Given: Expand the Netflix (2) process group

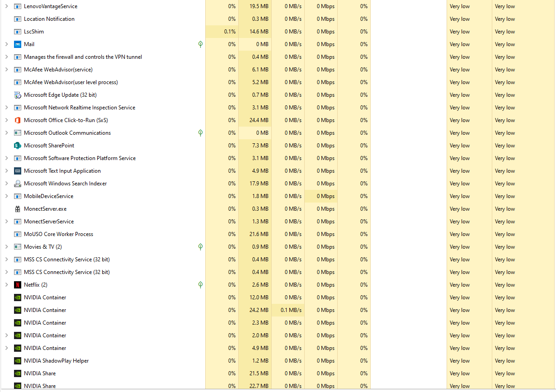Looking at the screenshot, I should (x=6, y=285).
